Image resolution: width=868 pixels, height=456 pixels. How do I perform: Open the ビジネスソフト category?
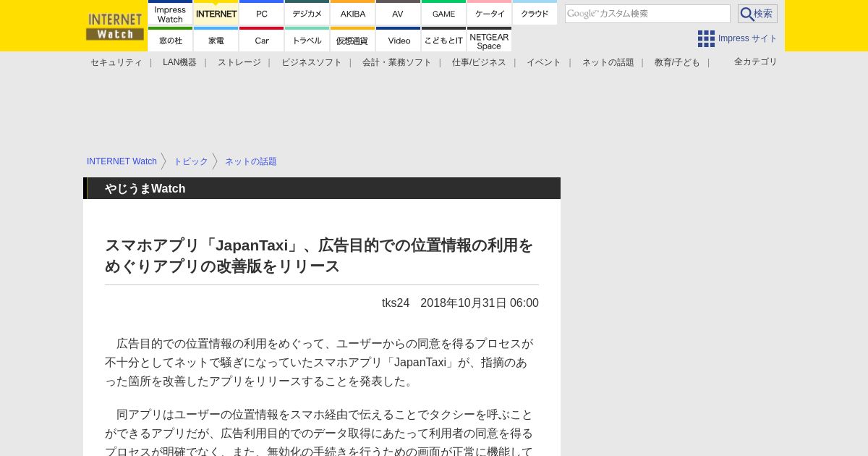coord(312,62)
